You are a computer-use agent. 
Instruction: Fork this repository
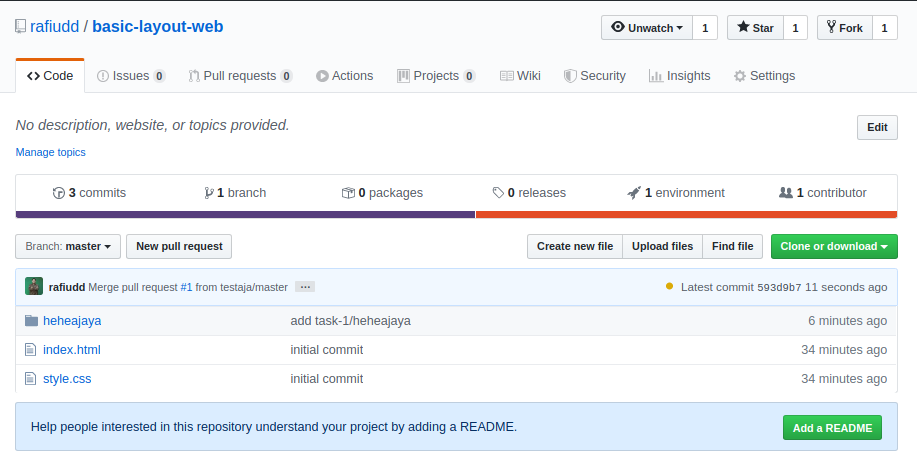click(844, 27)
